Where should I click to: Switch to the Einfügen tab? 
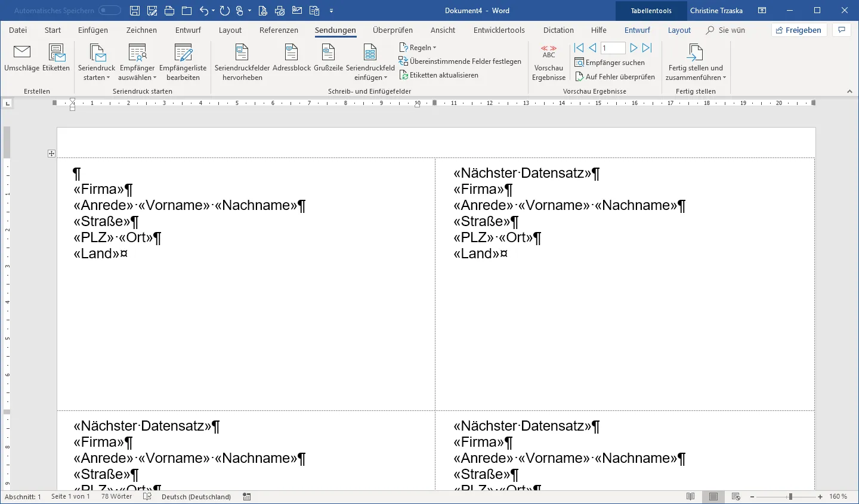93,30
